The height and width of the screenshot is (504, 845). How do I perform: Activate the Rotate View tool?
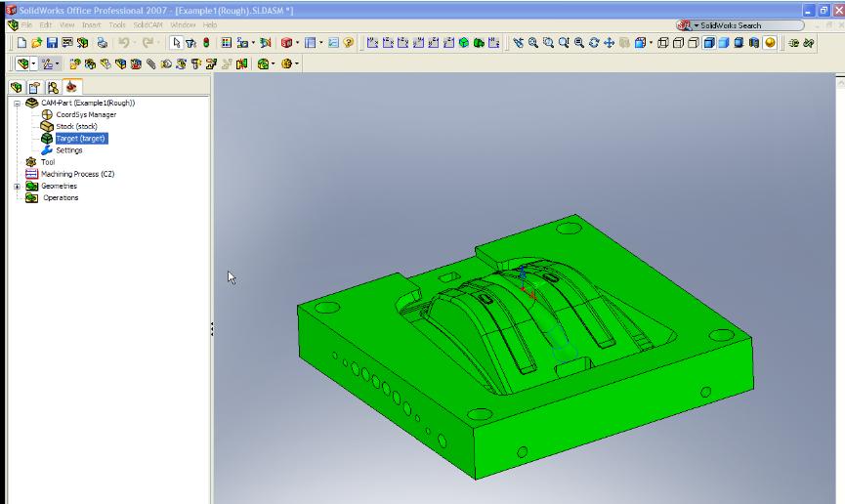coord(594,43)
